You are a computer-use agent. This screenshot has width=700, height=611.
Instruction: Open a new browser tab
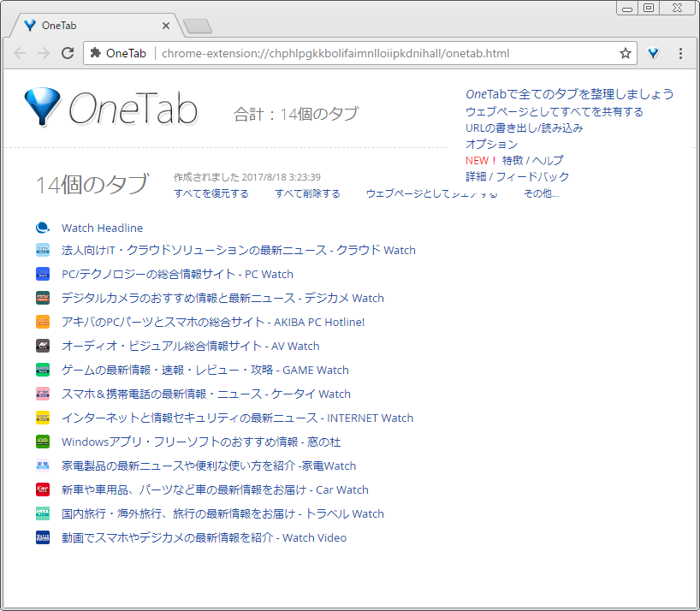[x=197, y=26]
